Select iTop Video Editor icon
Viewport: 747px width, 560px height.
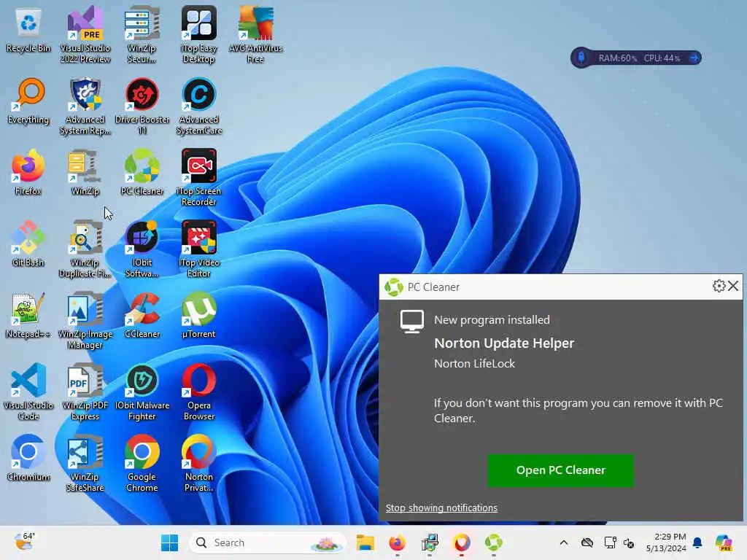click(198, 249)
